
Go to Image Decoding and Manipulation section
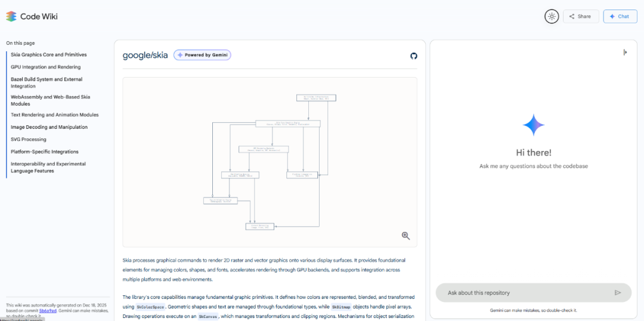pyautogui.click(x=49, y=127)
